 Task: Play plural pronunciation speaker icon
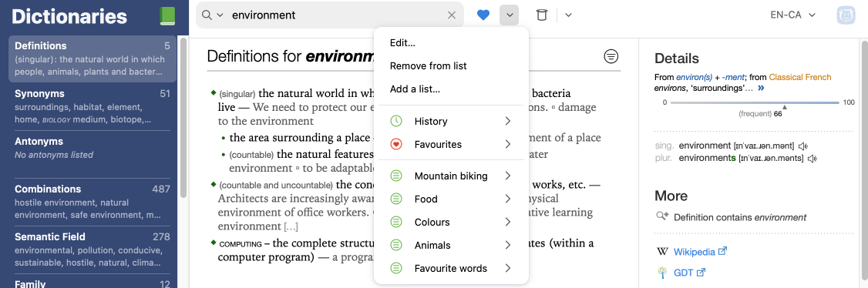click(812, 158)
